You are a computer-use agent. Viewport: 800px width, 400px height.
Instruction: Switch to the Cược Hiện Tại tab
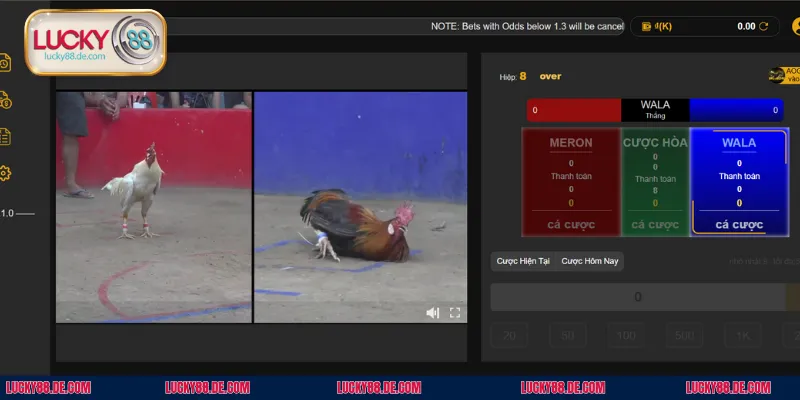(x=523, y=261)
